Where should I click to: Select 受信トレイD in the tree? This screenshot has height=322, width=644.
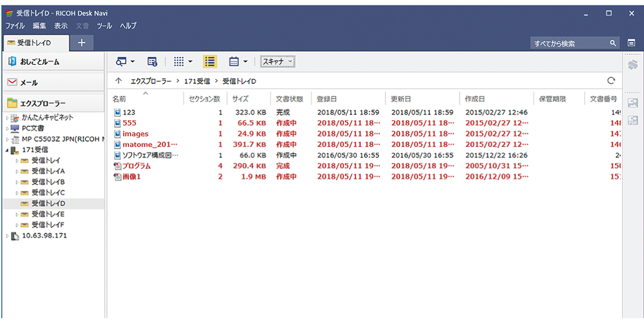click(48, 203)
